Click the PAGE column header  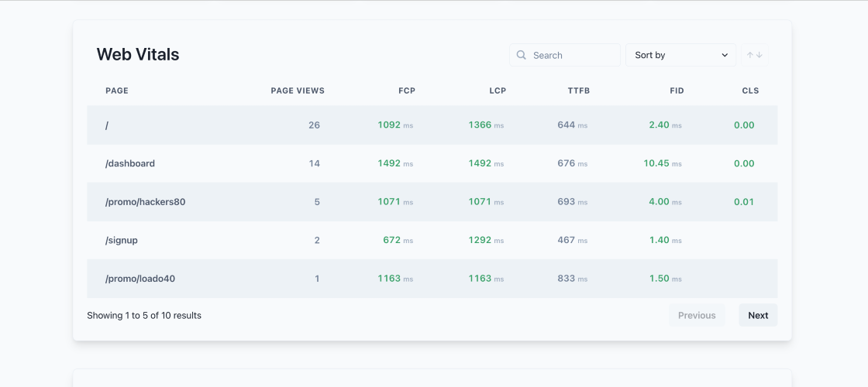[x=117, y=91]
